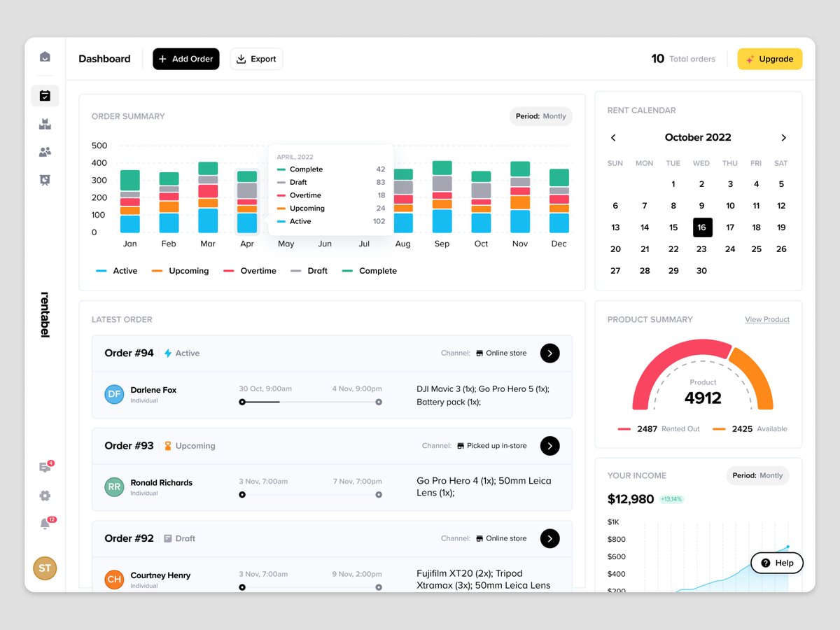Open Order #94 details arrow

[549, 353]
